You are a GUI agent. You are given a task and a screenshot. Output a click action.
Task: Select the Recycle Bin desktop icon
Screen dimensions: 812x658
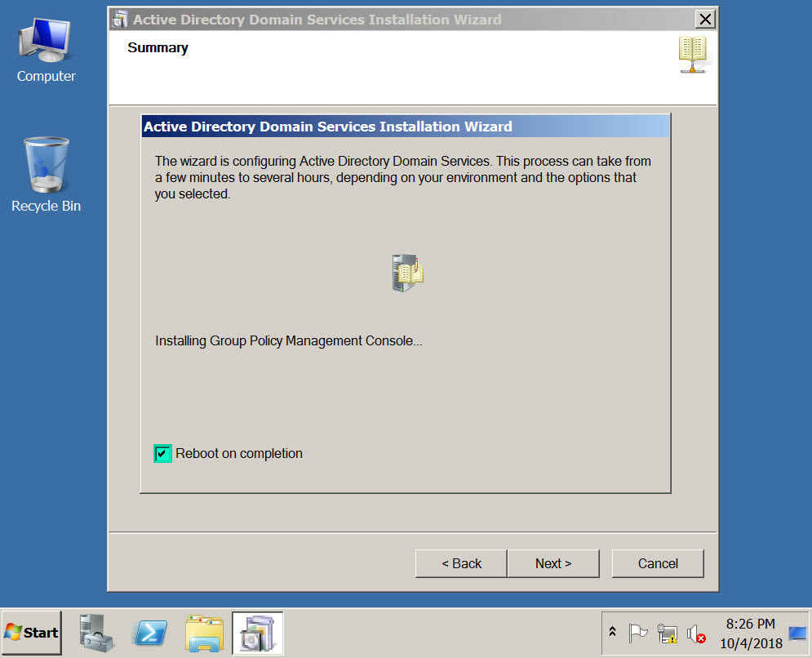tap(46, 175)
